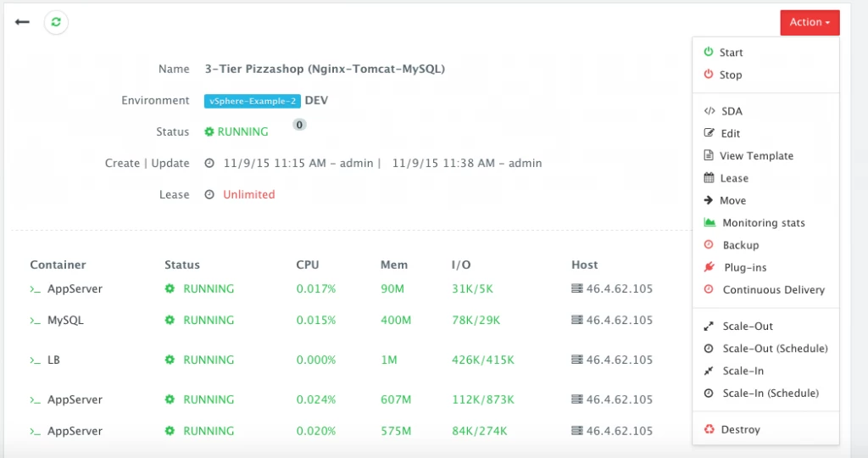The width and height of the screenshot is (868, 458).
Task: Click the Scale-In compress arrows icon
Action: coord(709,371)
